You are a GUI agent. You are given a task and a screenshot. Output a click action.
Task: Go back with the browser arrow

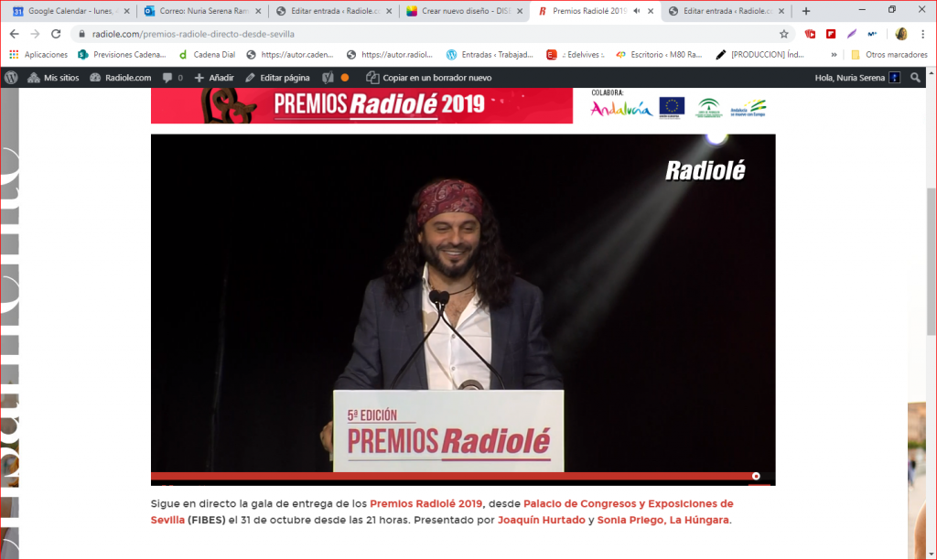13,34
